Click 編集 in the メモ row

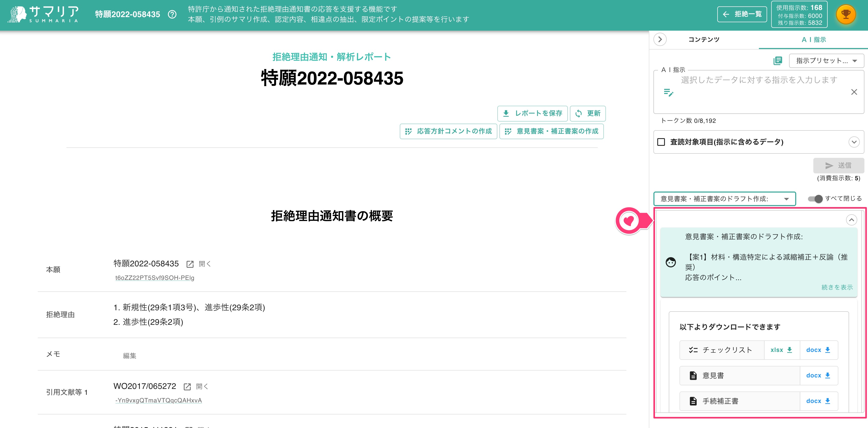click(130, 355)
